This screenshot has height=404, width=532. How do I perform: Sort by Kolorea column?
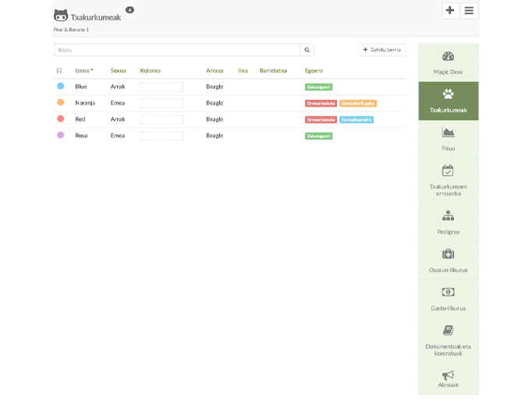click(151, 70)
